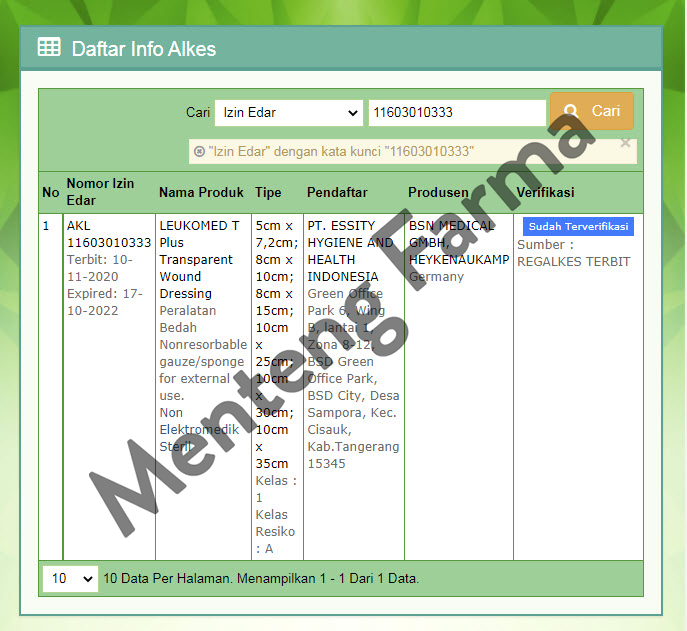Close the search filter notice with X

click(x=625, y=142)
